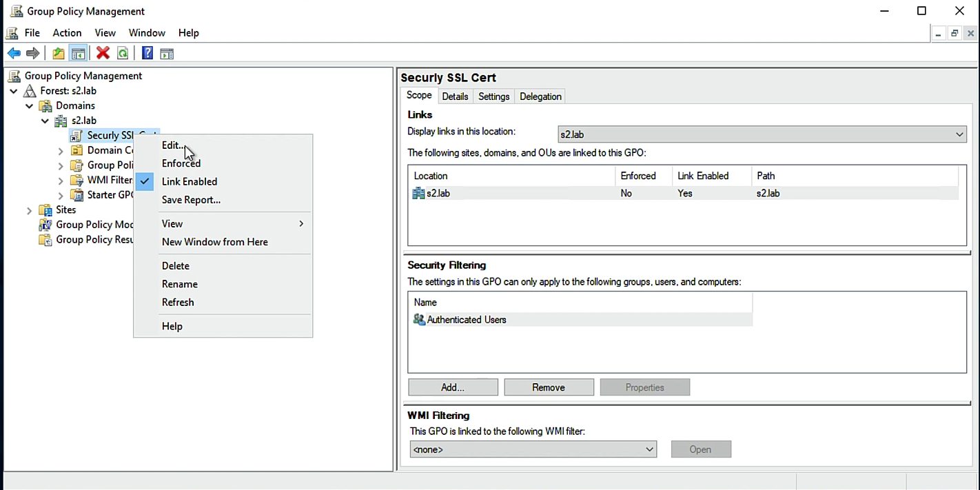This screenshot has height=490, width=980.
Task: Toggle Enforced option in context menu
Action: tap(181, 163)
